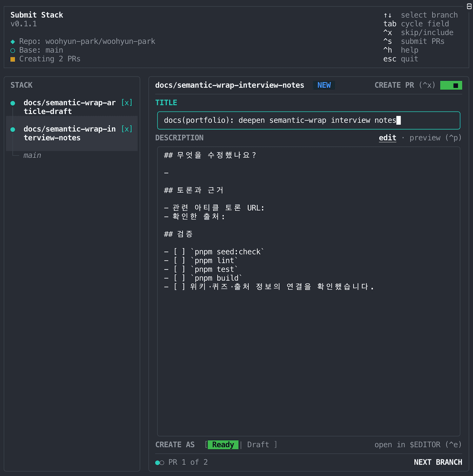Click the 'PR 1 of 2' status text
This screenshot has width=473, height=476.
pyautogui.click(x=188, y=462)
